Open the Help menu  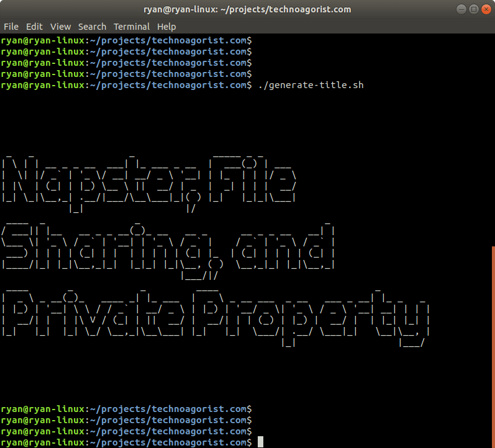click(166, 27)
